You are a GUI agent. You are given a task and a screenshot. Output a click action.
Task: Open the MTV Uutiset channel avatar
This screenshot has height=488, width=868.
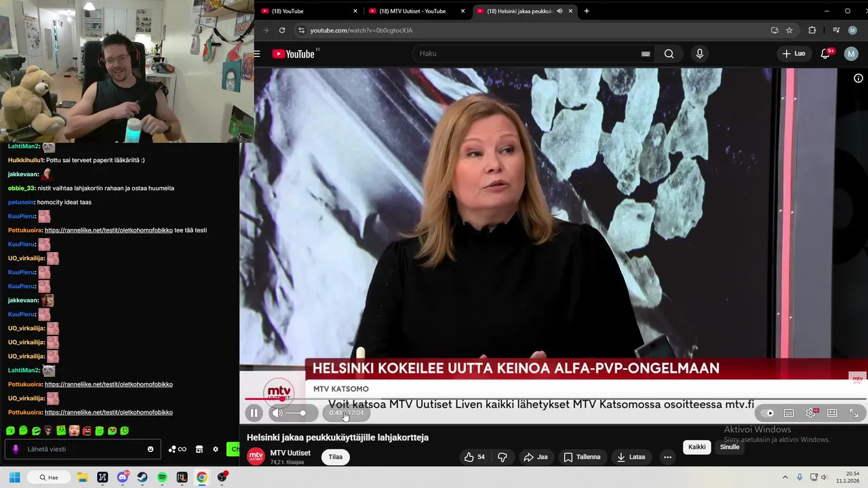point(256,457)
